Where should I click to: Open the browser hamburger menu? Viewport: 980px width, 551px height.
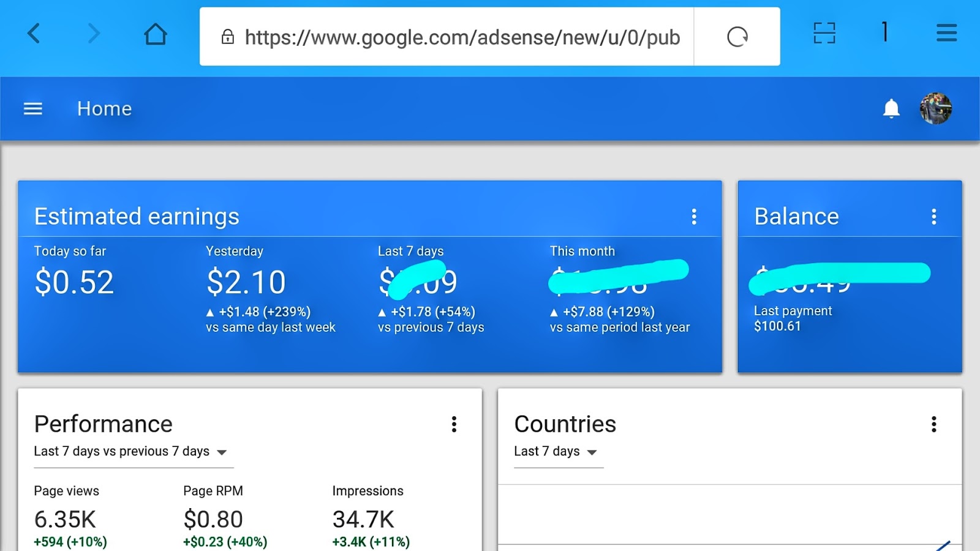point(946,33)
